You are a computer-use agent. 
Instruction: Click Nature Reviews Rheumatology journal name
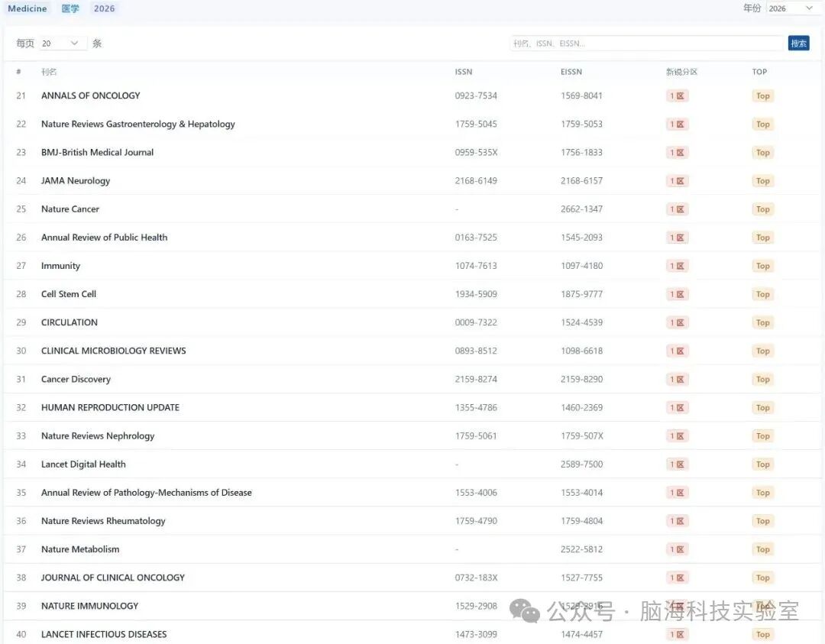coord(103,522)
